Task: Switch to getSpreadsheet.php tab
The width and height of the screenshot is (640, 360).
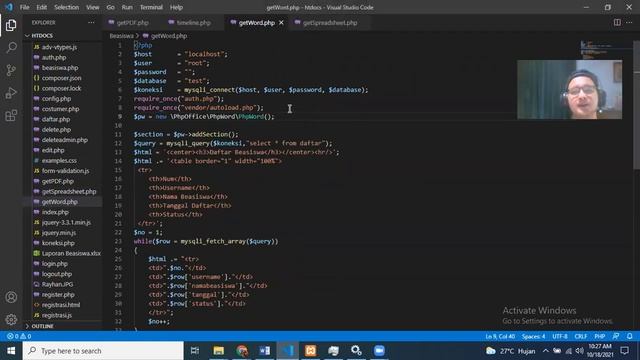Action: (x=330, y=23)
